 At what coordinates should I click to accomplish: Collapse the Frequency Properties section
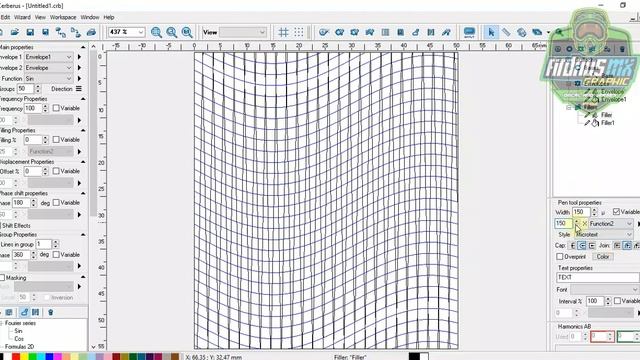(83, 99)
